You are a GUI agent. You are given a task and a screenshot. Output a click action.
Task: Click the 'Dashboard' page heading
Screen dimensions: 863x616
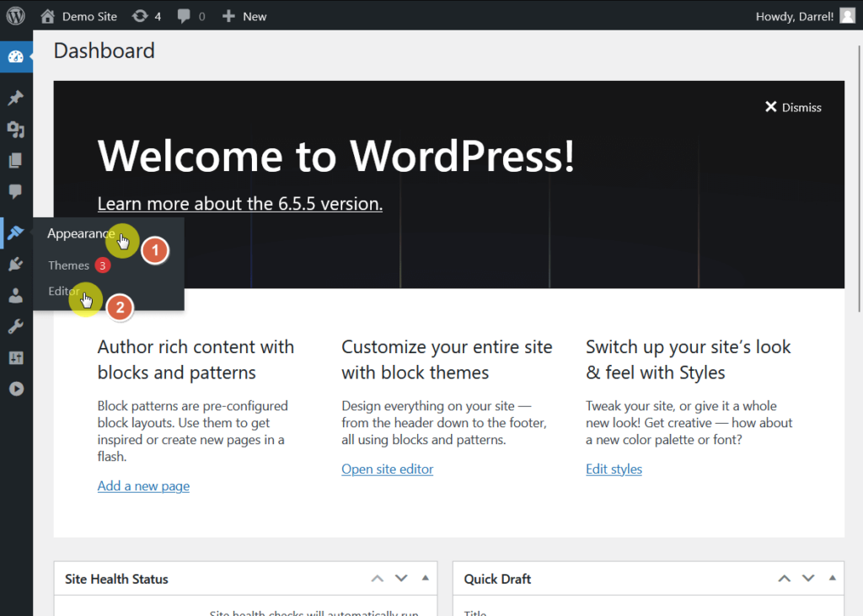tap(104, 51)
